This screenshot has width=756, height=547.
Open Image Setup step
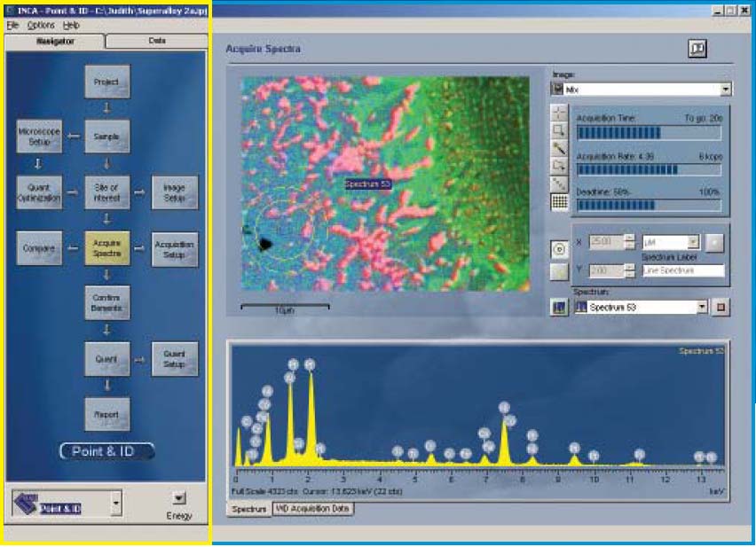(x=175, y=192)
